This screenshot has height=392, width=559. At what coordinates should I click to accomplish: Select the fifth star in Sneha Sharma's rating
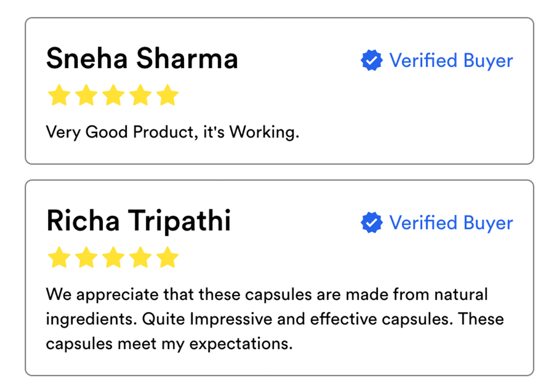[x=167, y=96]
